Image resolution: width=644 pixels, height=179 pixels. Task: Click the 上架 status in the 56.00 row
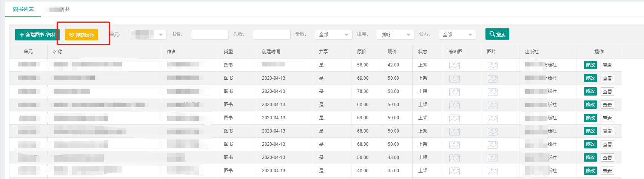423,65
